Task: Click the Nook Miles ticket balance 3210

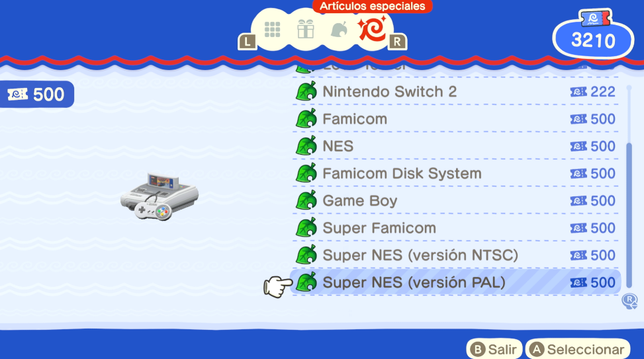Action: [593, 40]
